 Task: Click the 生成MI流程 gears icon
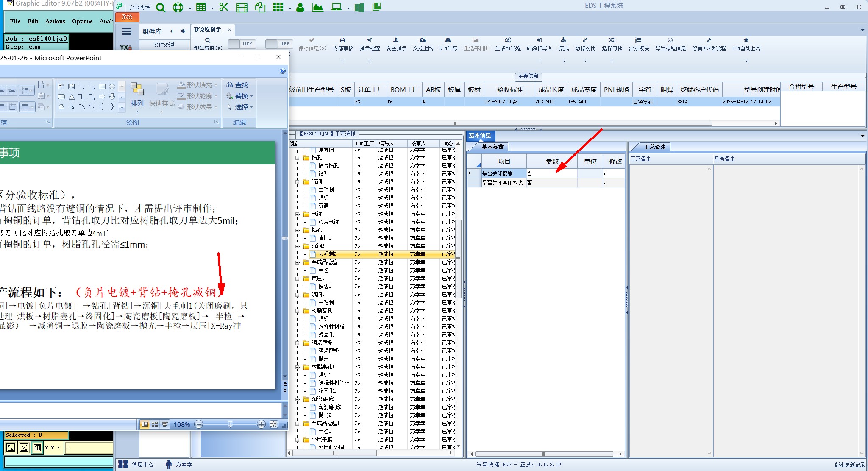507,40
